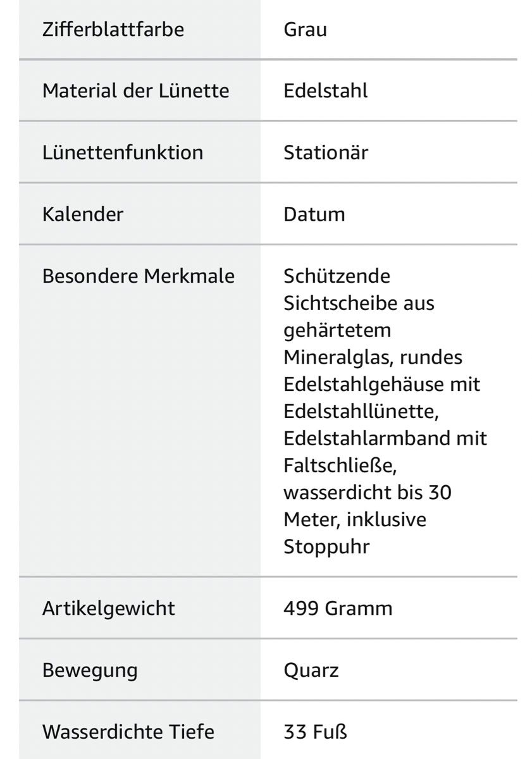Select the Zifferblattfarbe label
532x759 pixels.
coord(113,30)
